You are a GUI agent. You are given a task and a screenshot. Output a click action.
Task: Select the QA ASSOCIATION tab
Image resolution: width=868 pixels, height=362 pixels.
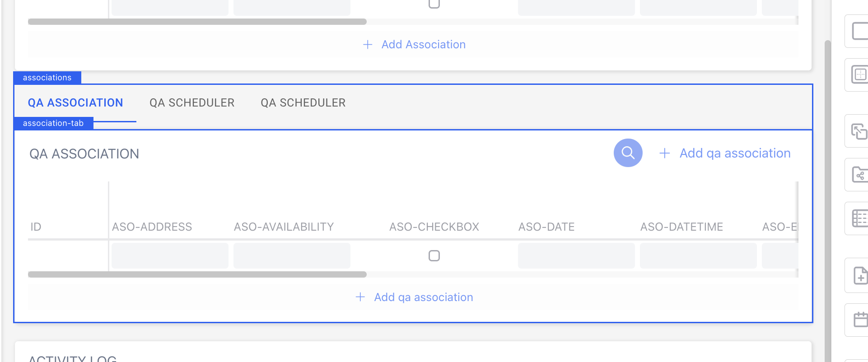[x=75, y=103]
